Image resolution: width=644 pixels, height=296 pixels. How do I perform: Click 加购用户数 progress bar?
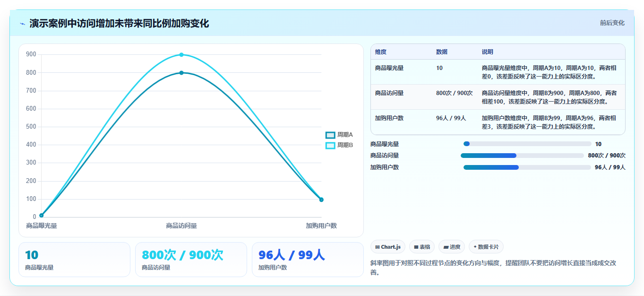[527, 167]
